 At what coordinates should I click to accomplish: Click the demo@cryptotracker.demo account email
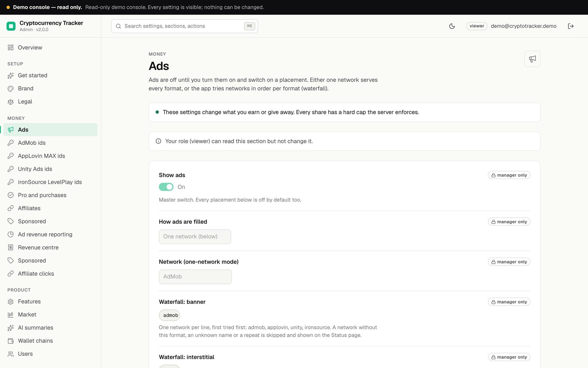click(523, 26)
